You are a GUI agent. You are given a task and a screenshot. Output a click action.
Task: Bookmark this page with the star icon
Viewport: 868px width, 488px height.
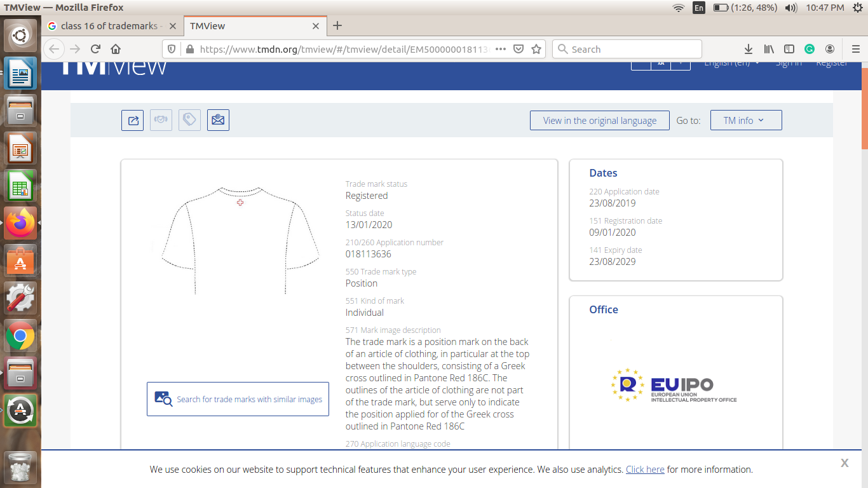pyautogui.click(x=536, y=49)
